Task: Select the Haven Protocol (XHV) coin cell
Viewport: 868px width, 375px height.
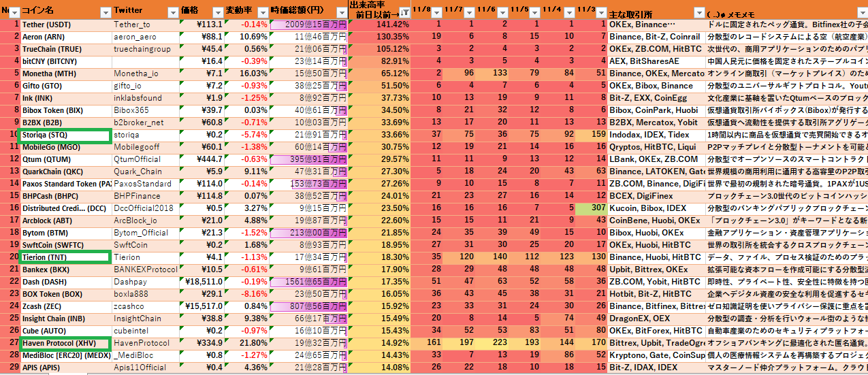Action: tap(65, 343)
